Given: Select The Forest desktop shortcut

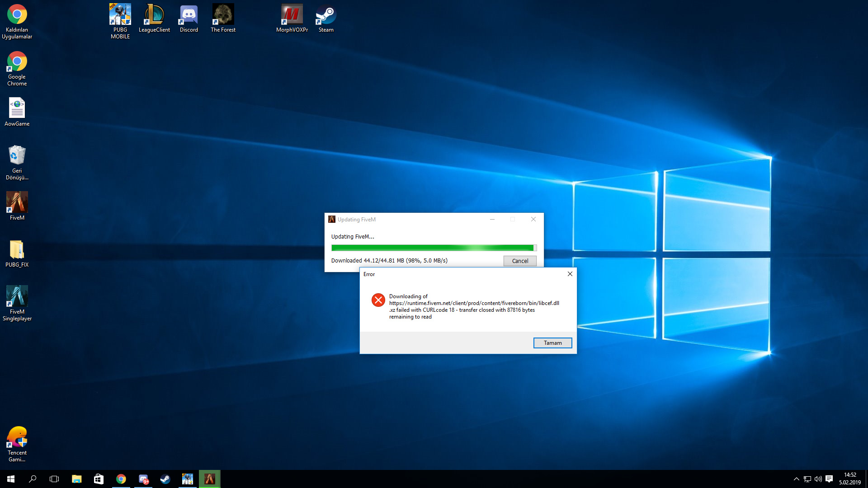Looking at the screenshot, I should 223,19.
